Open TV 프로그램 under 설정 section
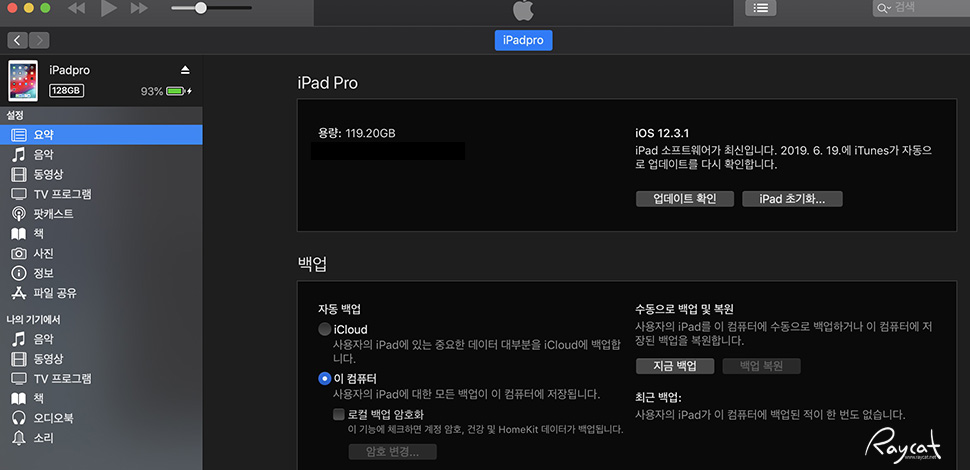Screen dimensions: 970x470 (x=101, y=194)
